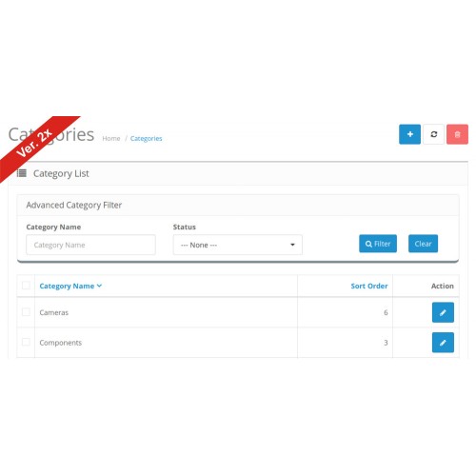Screen dimensions: 476x476
Task: Toggle the select-all checkbox in table header
Action: [26, 286]
